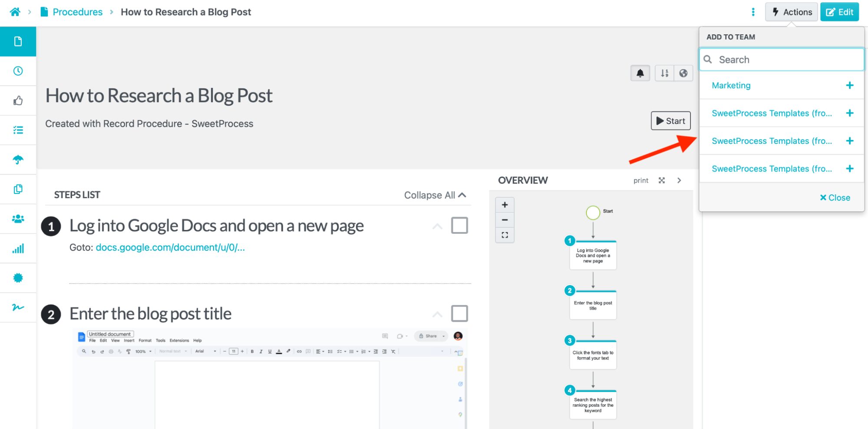The height and width of the screenshot is (429, 868).
Task: Open the signature sidebar icon
Action: pyautogui.click(x=18, y=307)
